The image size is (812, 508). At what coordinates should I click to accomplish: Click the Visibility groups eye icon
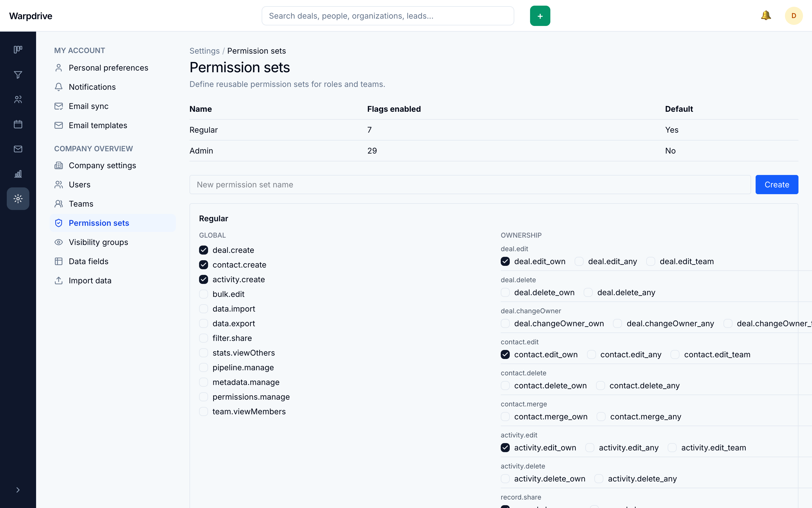tap(59, 242)
